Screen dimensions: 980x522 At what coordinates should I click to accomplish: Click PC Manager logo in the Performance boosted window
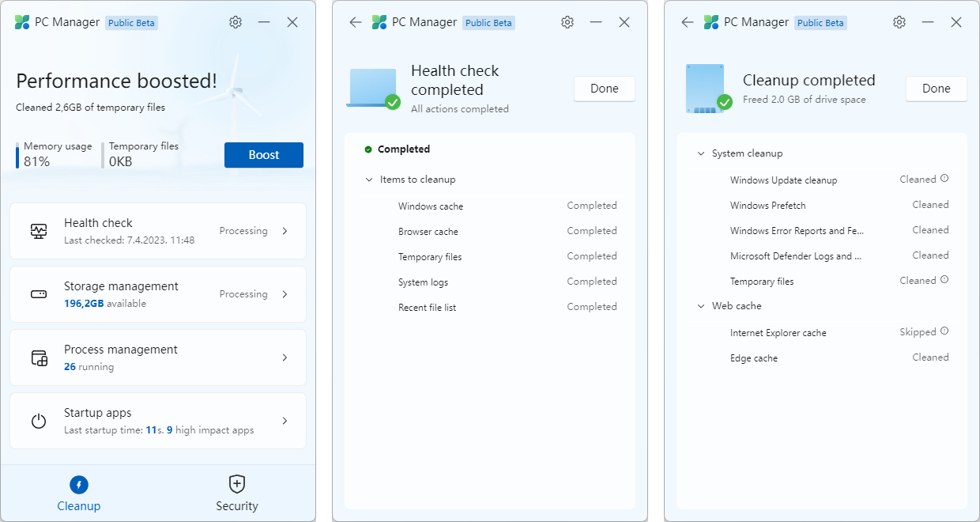tap(22, 22)
